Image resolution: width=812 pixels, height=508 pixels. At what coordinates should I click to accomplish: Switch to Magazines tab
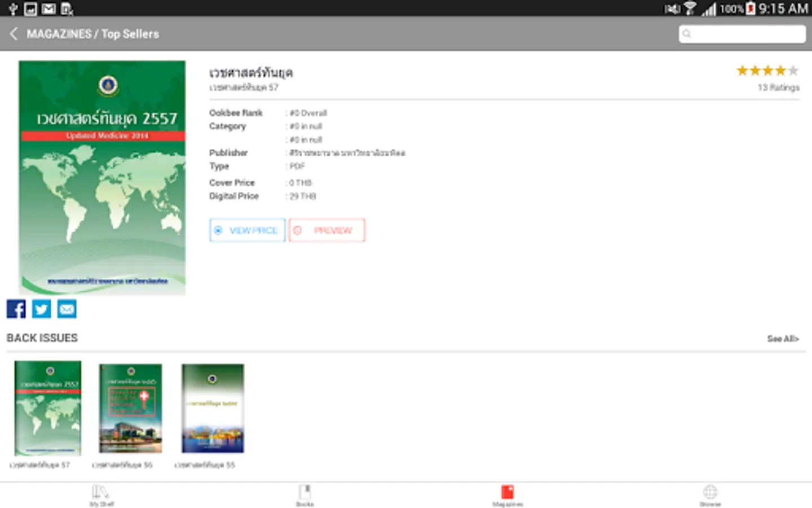[507, 496]
